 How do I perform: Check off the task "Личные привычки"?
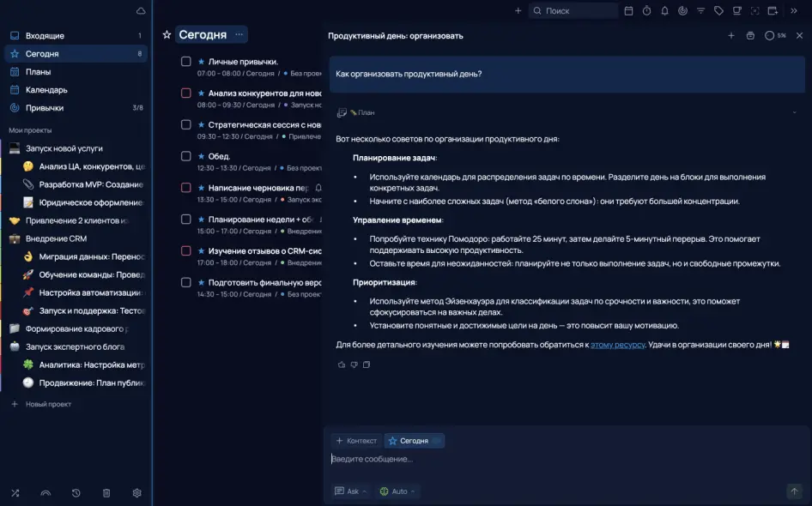tap(186, 62)
